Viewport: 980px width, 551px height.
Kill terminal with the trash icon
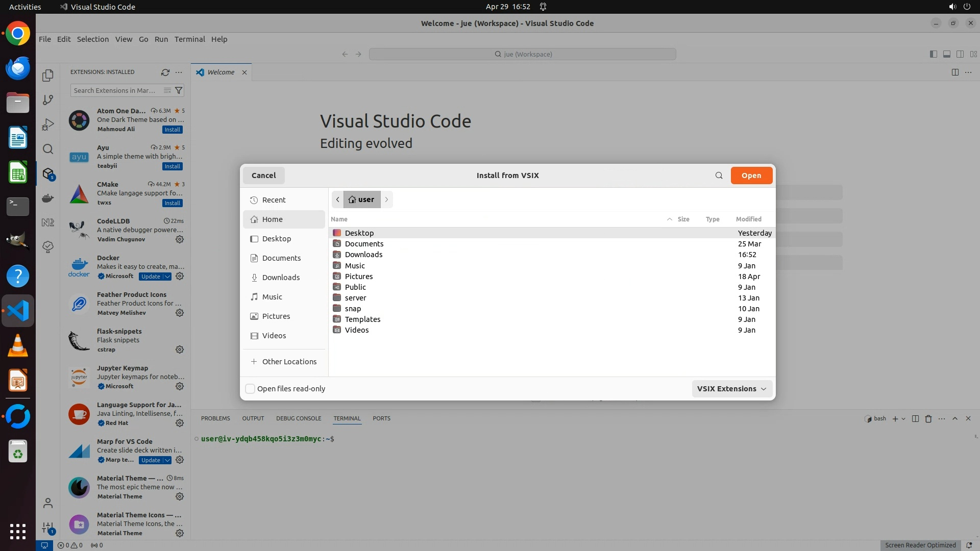point(928,418)
